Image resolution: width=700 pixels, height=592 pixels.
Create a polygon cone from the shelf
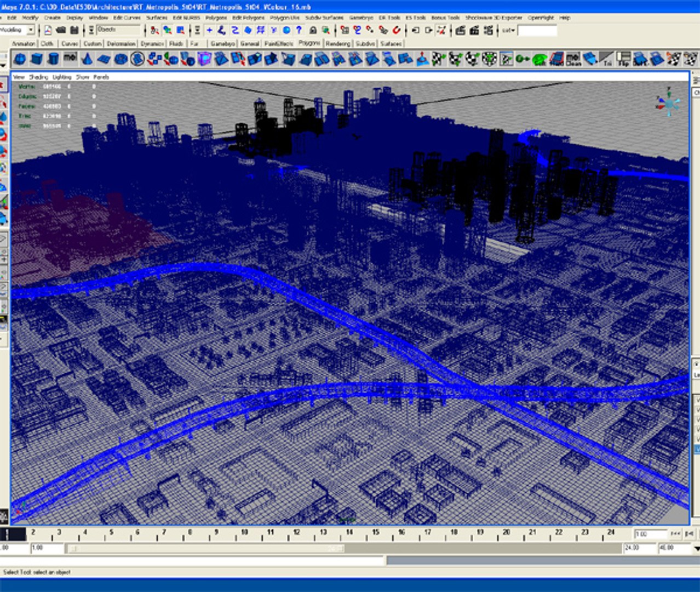87,59
